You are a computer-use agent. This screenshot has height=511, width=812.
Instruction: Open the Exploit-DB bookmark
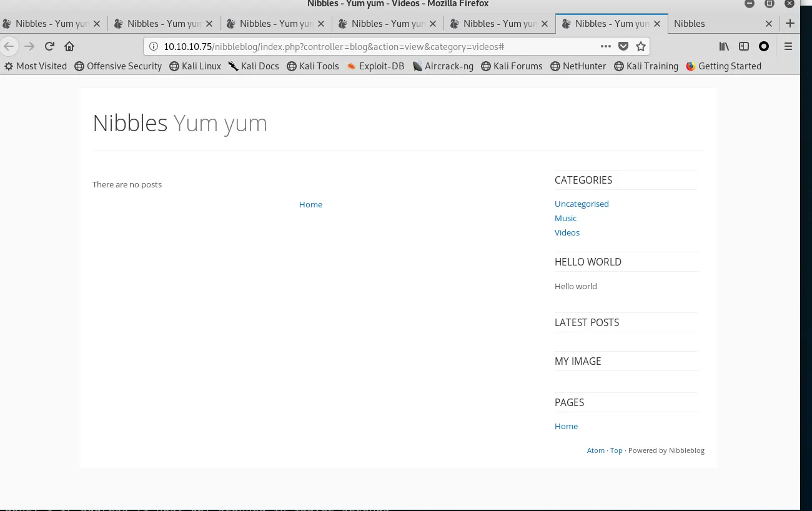(375, 66)
